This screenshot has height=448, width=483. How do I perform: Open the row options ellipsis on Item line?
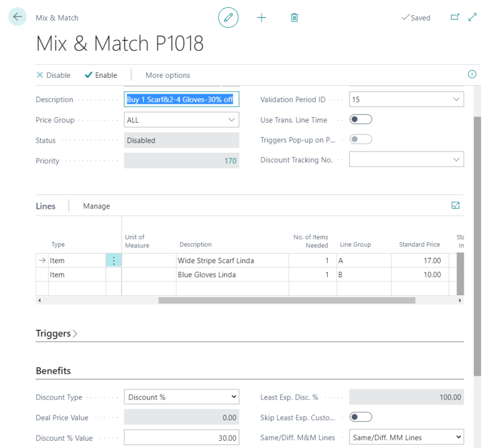click(114, 260)
